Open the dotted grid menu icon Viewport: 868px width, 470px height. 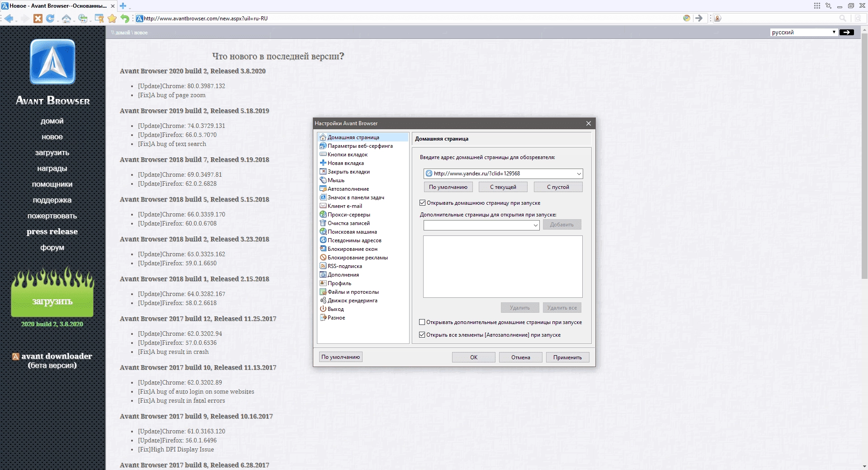tap(817, 6)
